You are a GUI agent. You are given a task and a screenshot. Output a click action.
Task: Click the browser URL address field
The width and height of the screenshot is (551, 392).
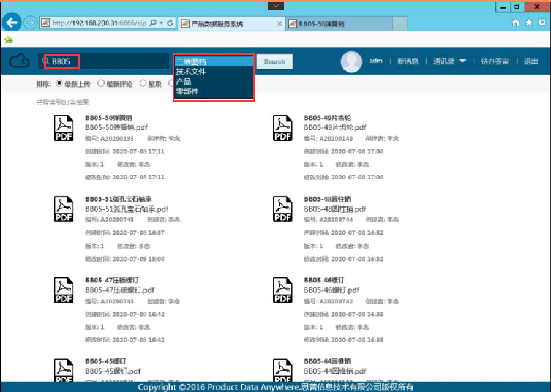99,23
